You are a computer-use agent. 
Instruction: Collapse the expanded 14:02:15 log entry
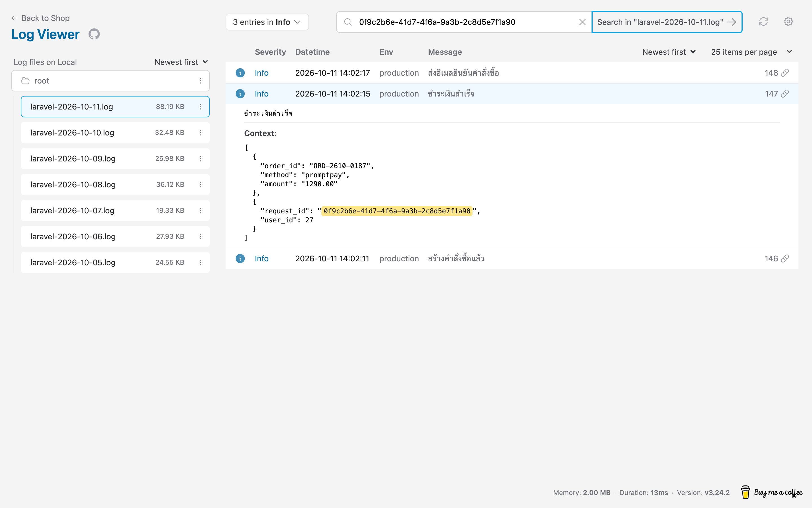click(x=512, y=94)
